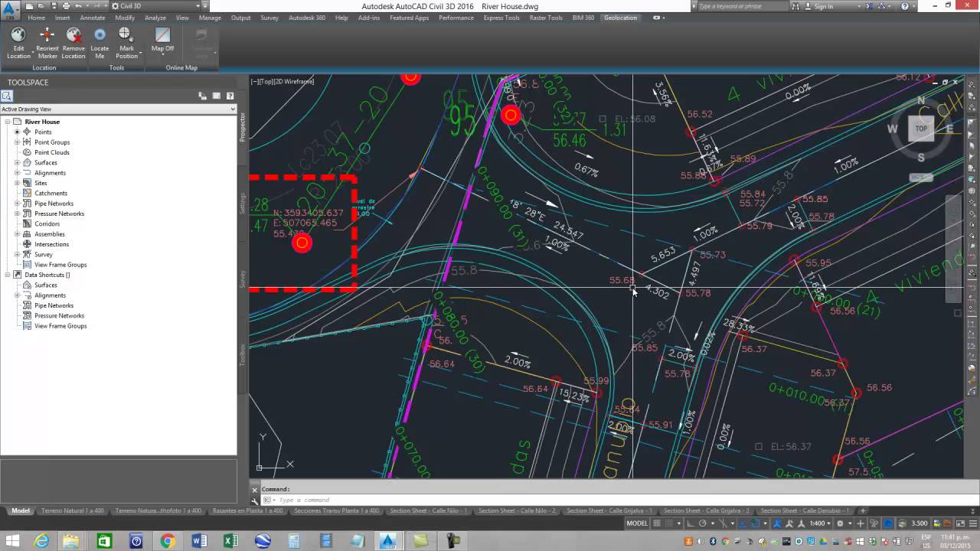
Task: Select Alignments under Data Shortcuts
Action: [x=50, y=295]
